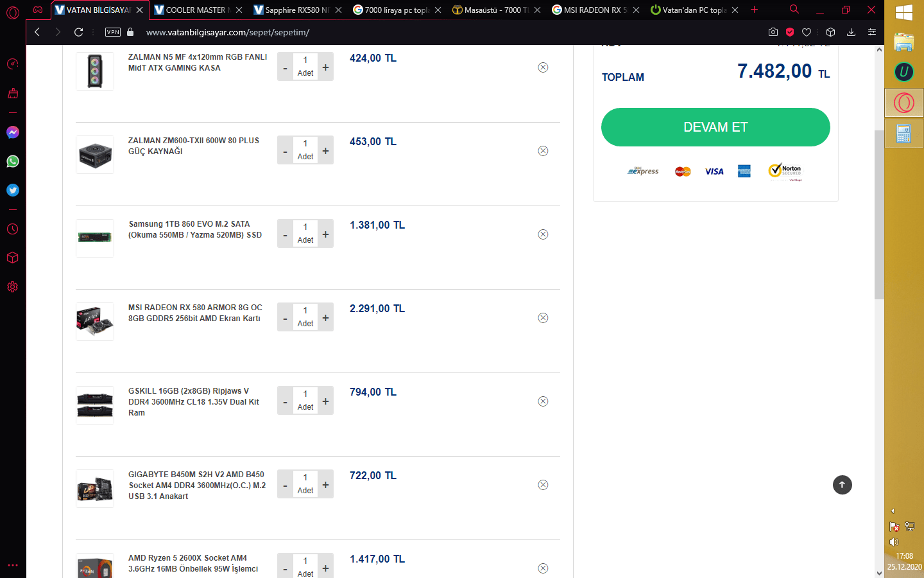The height and width of the screenshot is (578, 924).
Task: Increase quantity of ZALMAN N5 MF case
Action: [x=326, y=67]
